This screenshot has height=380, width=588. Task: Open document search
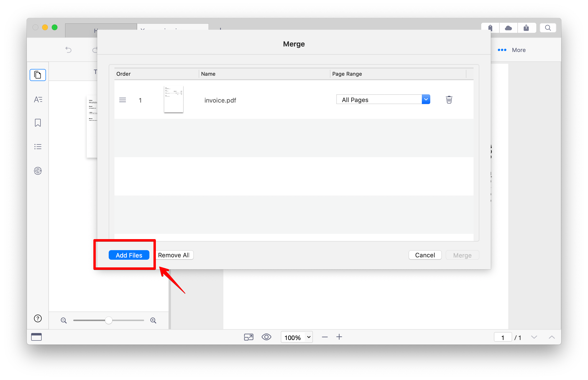(548, 28)
